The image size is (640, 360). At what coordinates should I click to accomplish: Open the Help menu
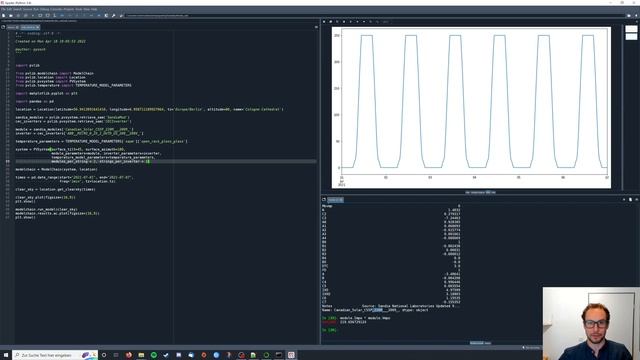[94, 9]
